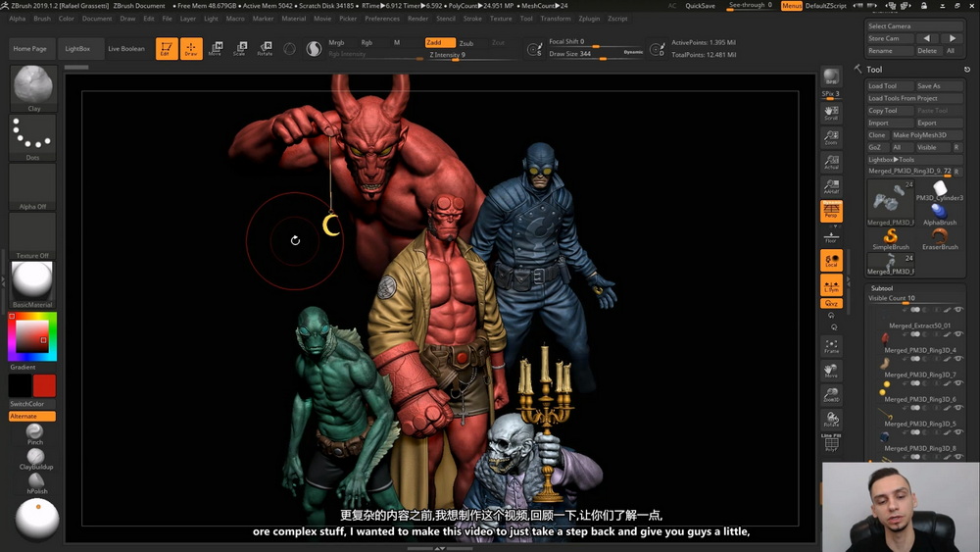Open the Transform menu
980x552 pixels.
tap(555, 19)
